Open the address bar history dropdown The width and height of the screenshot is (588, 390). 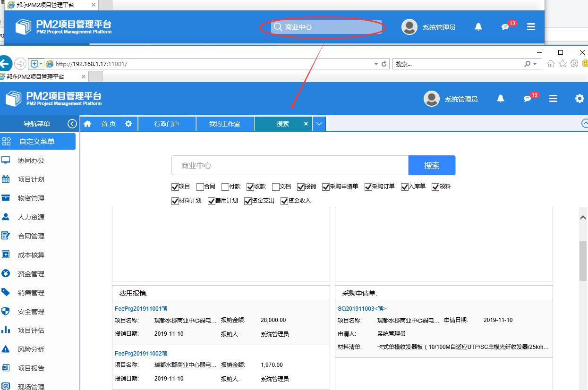tap(376, 64)
